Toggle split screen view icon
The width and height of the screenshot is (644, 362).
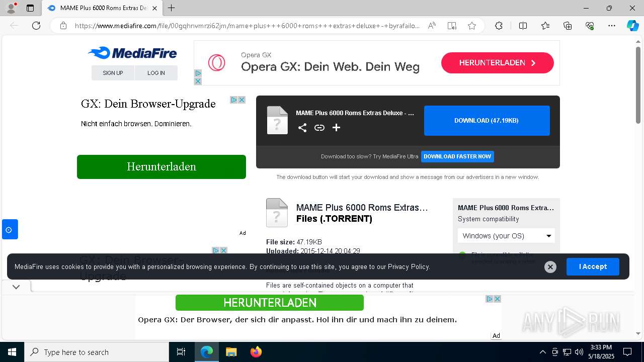pos(523,26)
